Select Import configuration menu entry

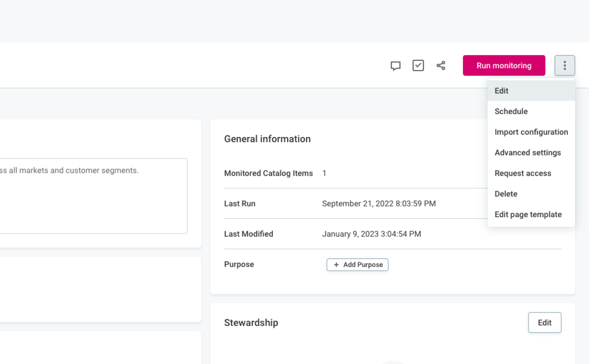pos(531,132)
